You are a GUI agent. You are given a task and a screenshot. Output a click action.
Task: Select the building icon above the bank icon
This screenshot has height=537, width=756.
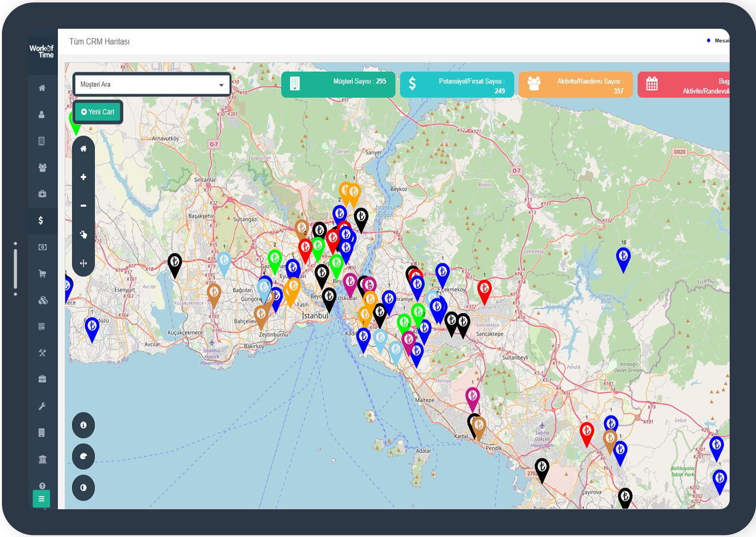[x=42, y=433]
